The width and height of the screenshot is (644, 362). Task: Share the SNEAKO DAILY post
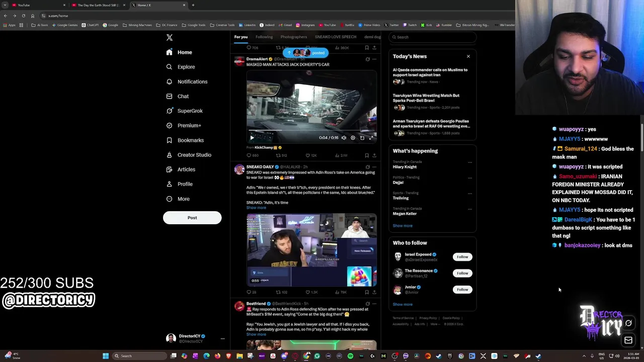point(374,292)
